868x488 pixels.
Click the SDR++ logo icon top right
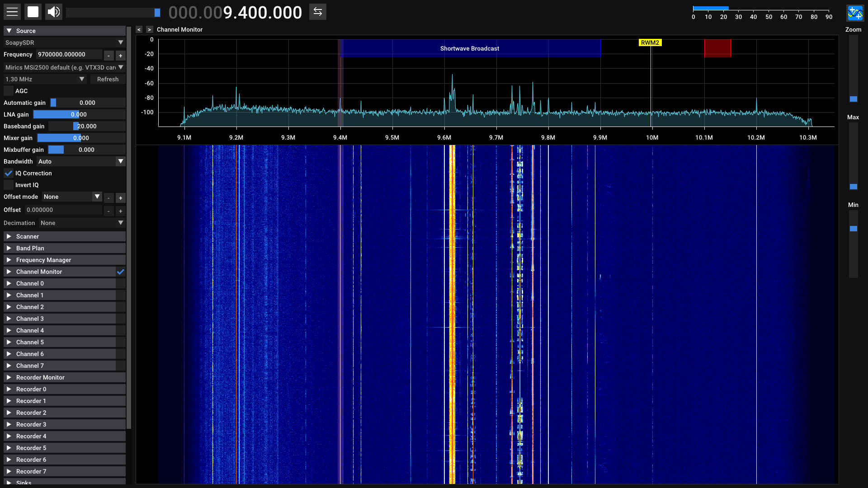point(854,13)
